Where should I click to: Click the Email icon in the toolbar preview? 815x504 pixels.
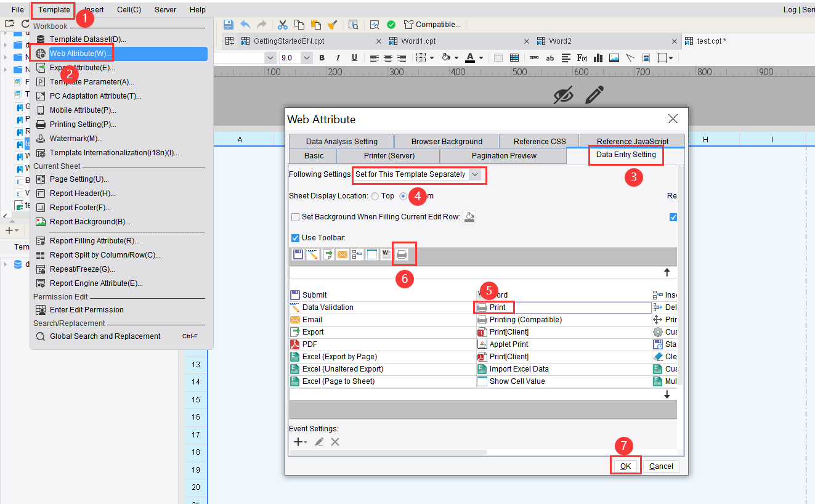pyautogui.click(x=342, y=254)
